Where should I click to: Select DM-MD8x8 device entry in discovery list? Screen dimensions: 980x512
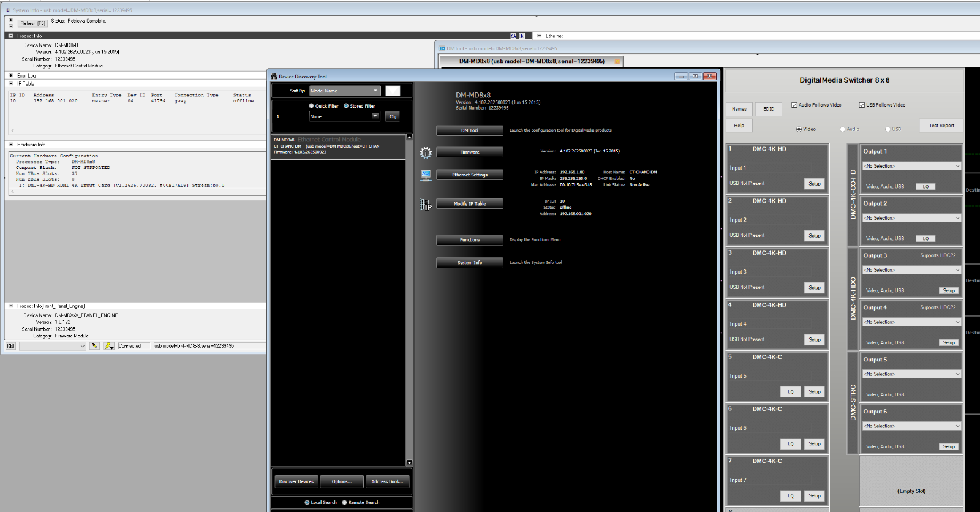tap(338, 146)
